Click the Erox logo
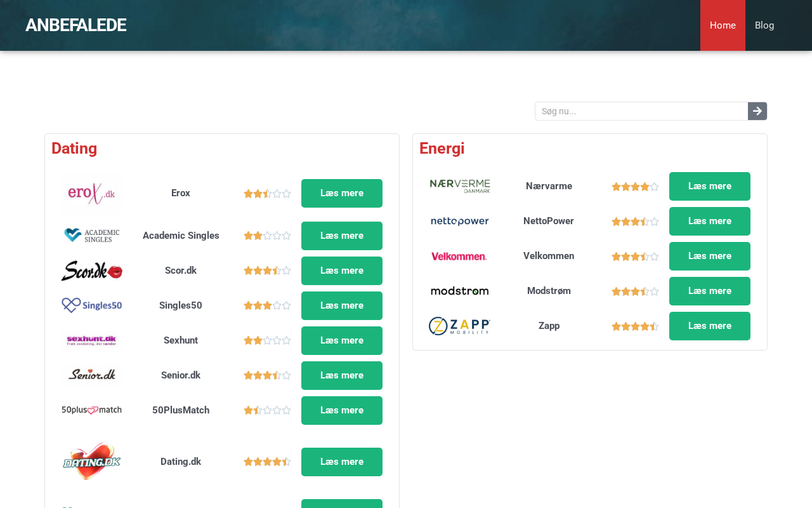 (91, 194)
